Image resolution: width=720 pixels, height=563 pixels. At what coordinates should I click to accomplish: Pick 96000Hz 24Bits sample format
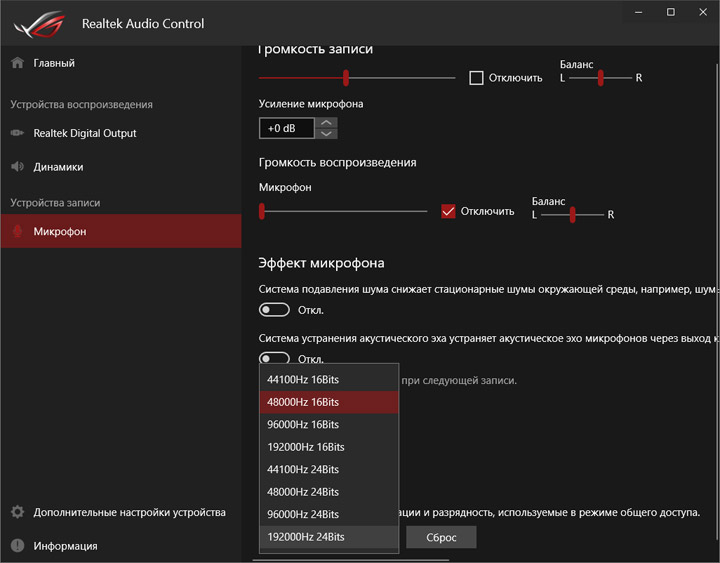coord(303,514)
